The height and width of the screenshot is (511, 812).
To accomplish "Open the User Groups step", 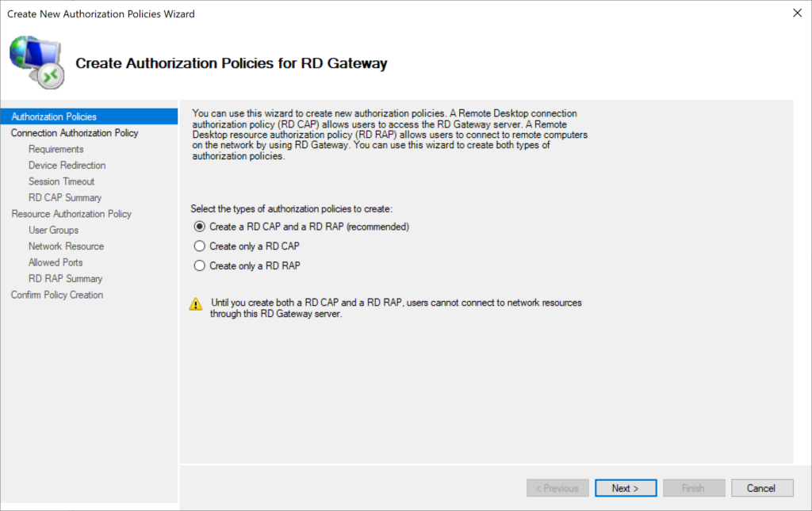I will point(52,230).
